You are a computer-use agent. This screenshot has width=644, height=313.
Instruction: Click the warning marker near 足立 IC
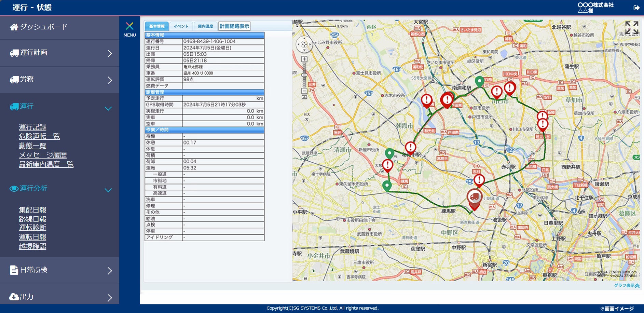click(543, 125)
